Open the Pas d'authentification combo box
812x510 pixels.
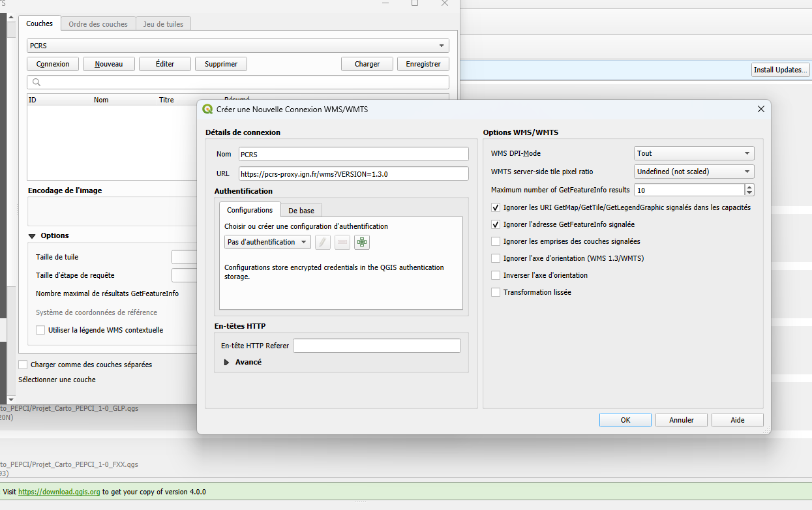pos(267,243)
